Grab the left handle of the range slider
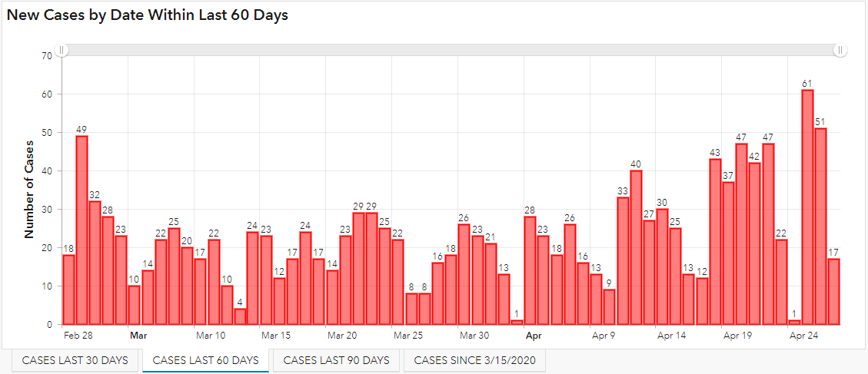 click(x=62, y=50)
